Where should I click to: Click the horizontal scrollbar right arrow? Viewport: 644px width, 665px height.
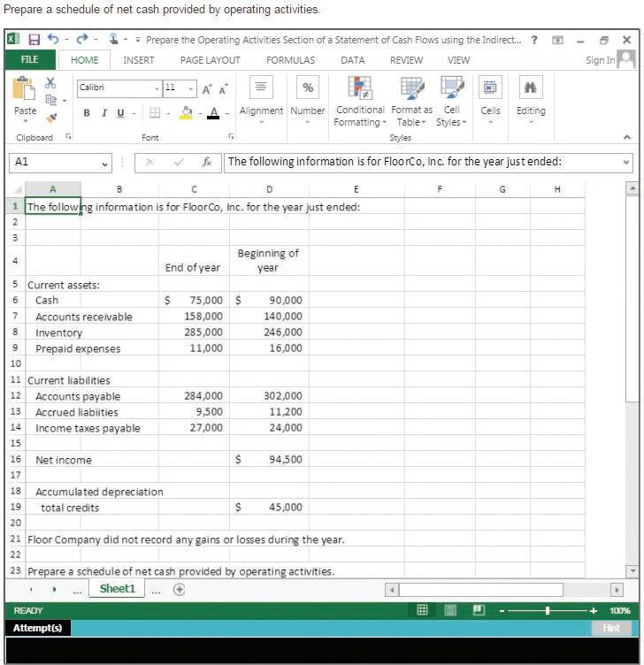617,590
